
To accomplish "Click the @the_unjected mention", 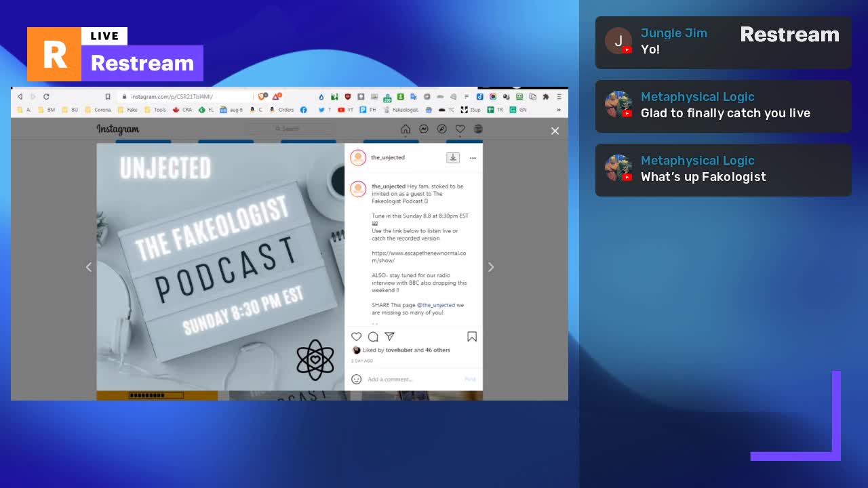I will (436, 305).
